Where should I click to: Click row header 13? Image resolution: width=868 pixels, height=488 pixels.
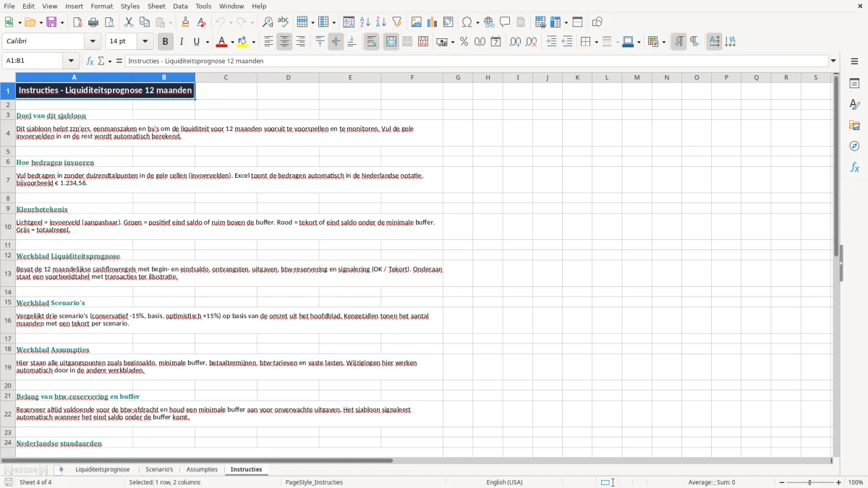coord(8,273)
